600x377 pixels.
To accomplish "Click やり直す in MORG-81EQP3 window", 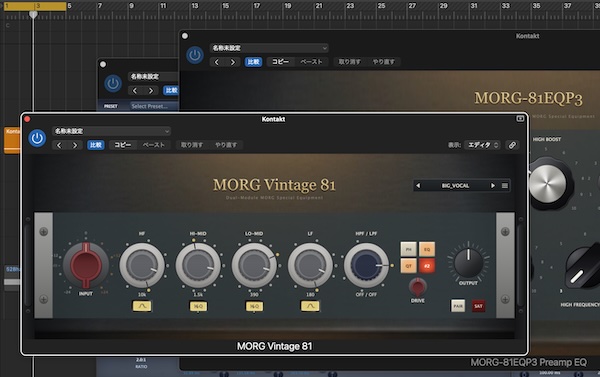I will [x=383, y=62].
